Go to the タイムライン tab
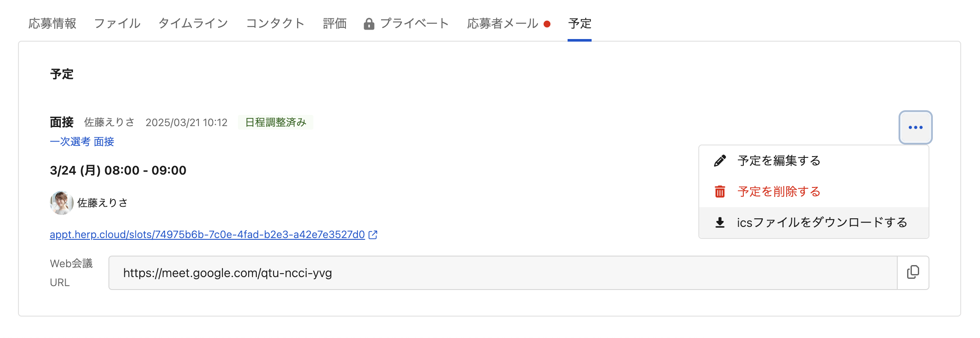Viewport: 980px width, 338px height. (x=193, y=24)
